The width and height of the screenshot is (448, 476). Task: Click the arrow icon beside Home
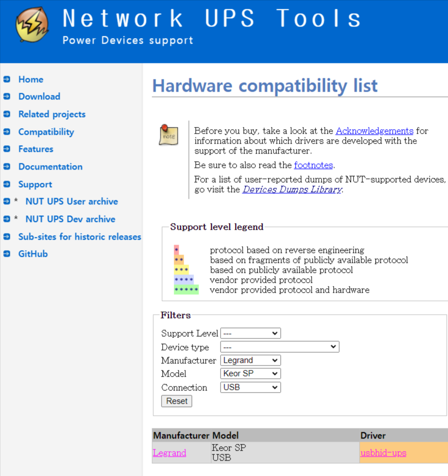7,79
